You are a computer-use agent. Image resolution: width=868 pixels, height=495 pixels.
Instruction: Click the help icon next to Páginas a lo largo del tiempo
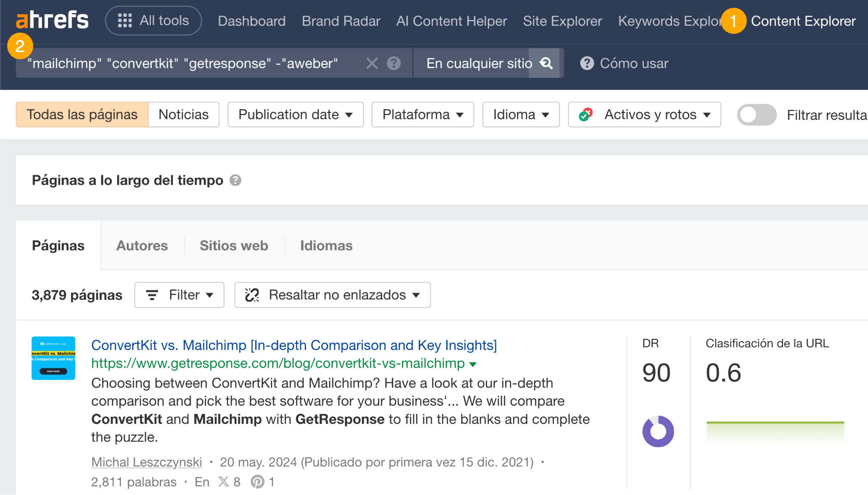click(236, 180)
